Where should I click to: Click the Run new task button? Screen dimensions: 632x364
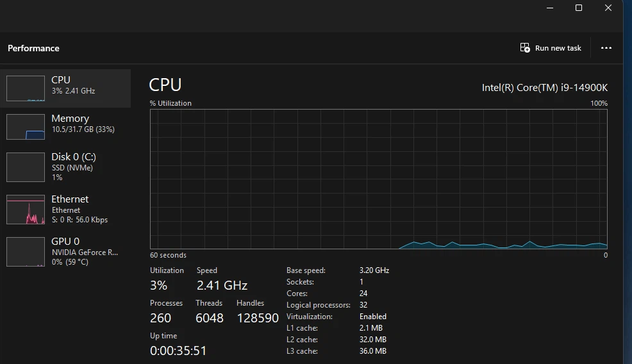[x=551, y=48]
